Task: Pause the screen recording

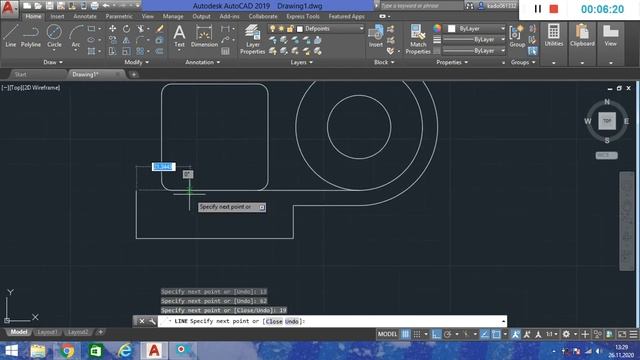Action: coord(538,9)
